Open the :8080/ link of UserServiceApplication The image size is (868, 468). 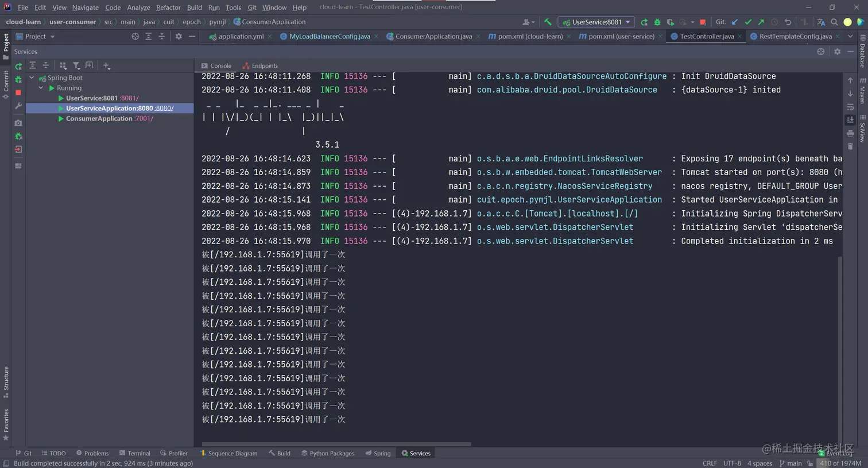[164, 108]
